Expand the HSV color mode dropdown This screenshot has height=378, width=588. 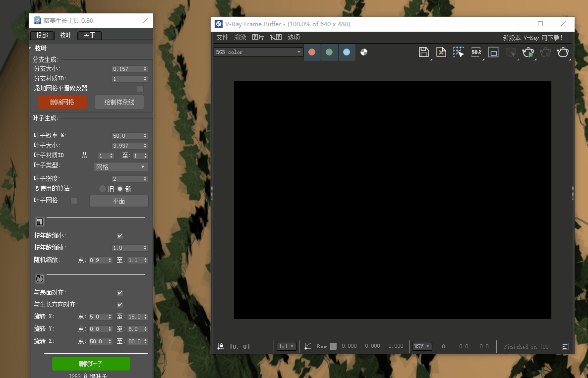point(422,346)
